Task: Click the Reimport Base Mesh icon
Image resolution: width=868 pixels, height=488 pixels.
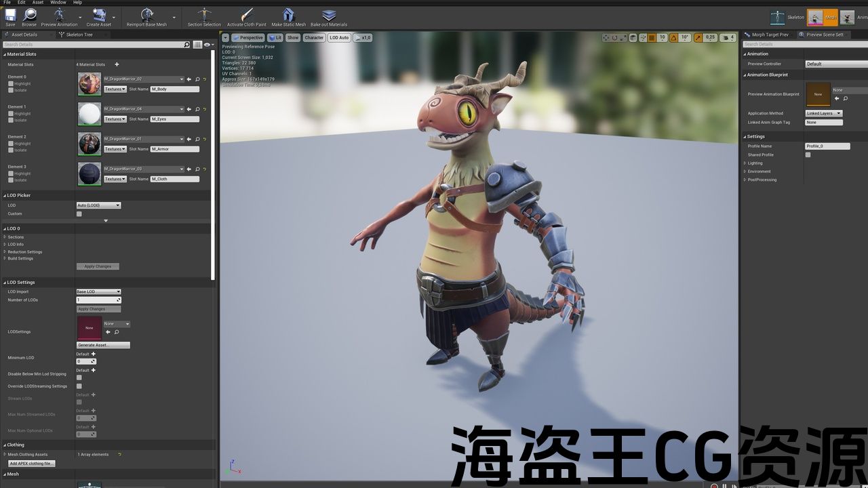Action: coord(146,15)
